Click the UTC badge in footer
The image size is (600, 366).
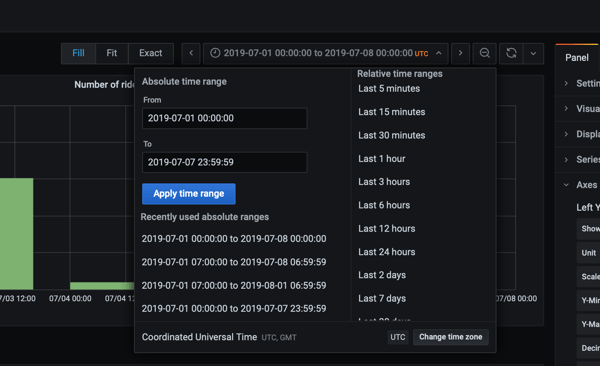[x=398, y=337]
